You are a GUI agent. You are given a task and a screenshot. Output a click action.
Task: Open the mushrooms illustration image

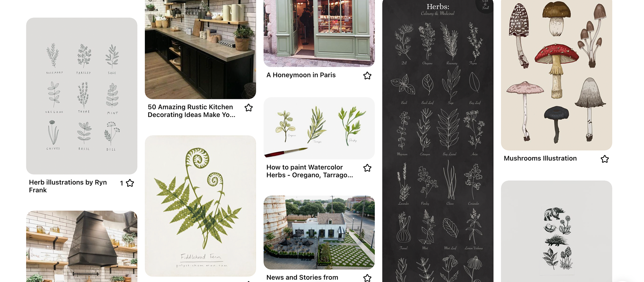(x=556, y=75)
